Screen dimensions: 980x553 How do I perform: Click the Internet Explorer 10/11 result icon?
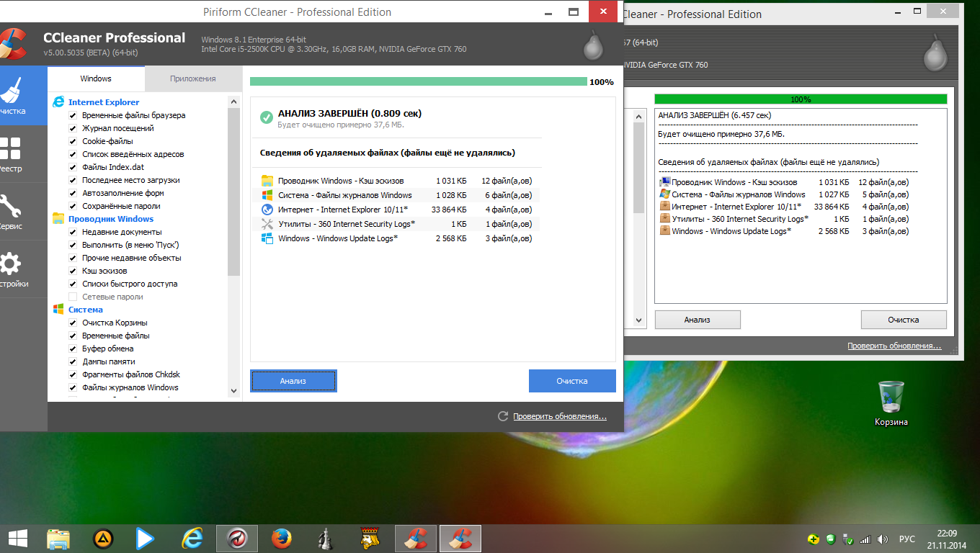click(267, 210)
